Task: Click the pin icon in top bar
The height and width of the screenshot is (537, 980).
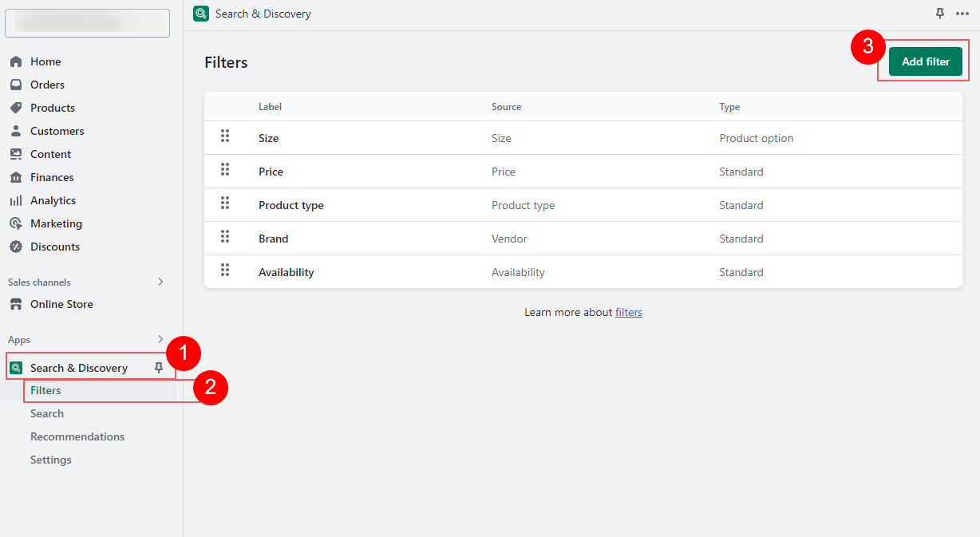Action: tap(940, 14)
